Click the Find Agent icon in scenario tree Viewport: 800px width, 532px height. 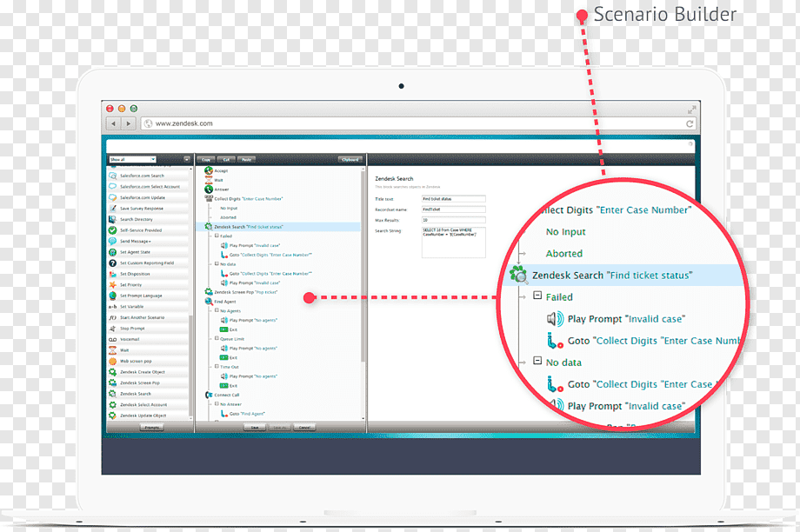click(x=209, y=302)
